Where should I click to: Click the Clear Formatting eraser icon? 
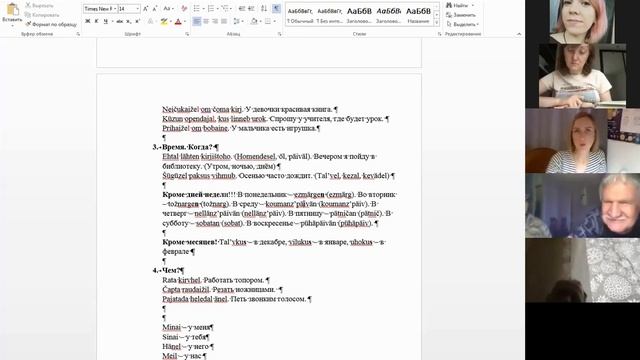pos(184,9)
